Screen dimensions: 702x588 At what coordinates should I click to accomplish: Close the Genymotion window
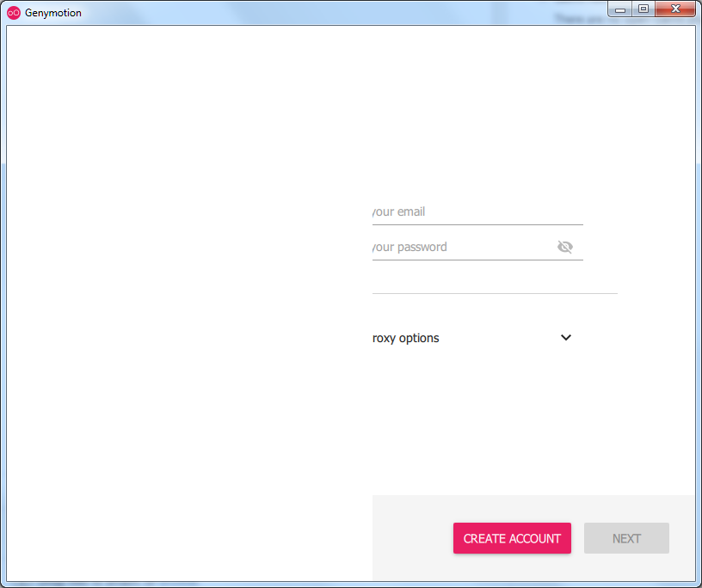(676, 9)
